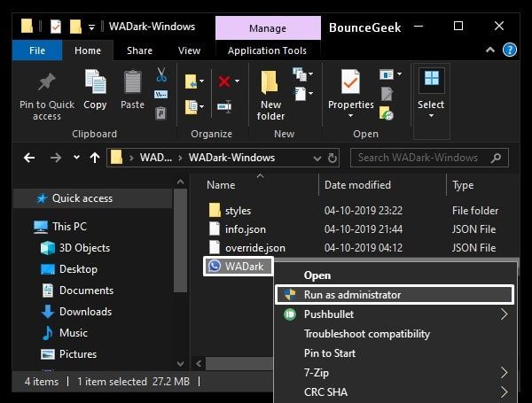Open Recent locations dropdown arrow
Screen dimensions: 532x403
coord(76,158)
